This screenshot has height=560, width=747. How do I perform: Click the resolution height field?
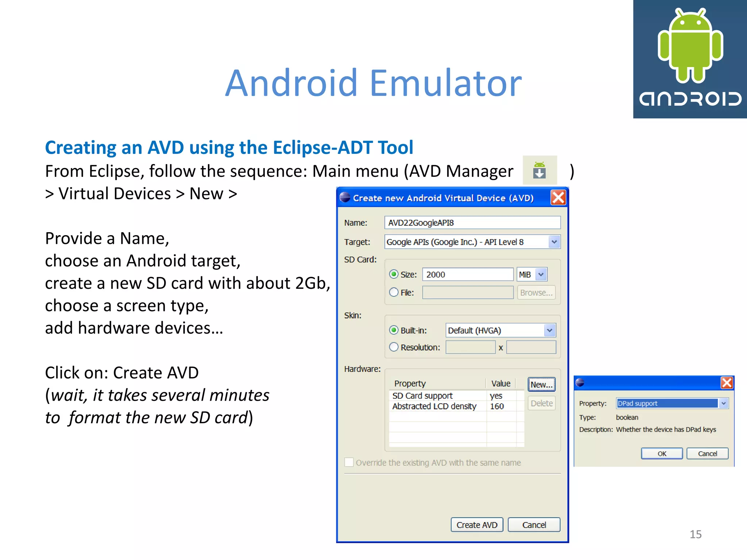pos(531,347)
